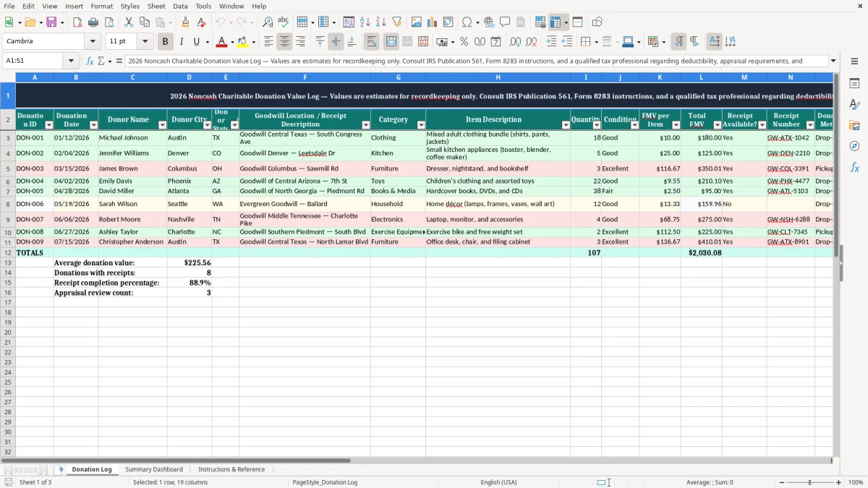The width and height of the screenshot is (868, 488).
Task: Open the Sheet menu
Action: 156,6
